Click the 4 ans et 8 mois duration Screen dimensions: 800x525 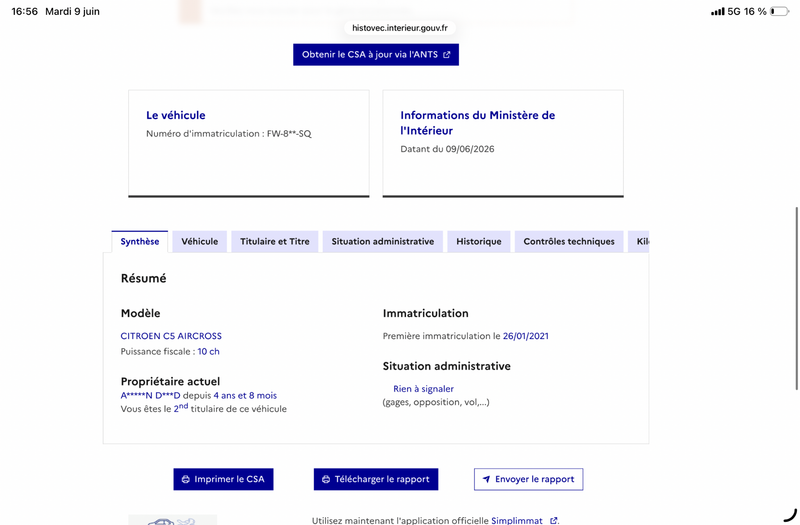coord(245,395)
